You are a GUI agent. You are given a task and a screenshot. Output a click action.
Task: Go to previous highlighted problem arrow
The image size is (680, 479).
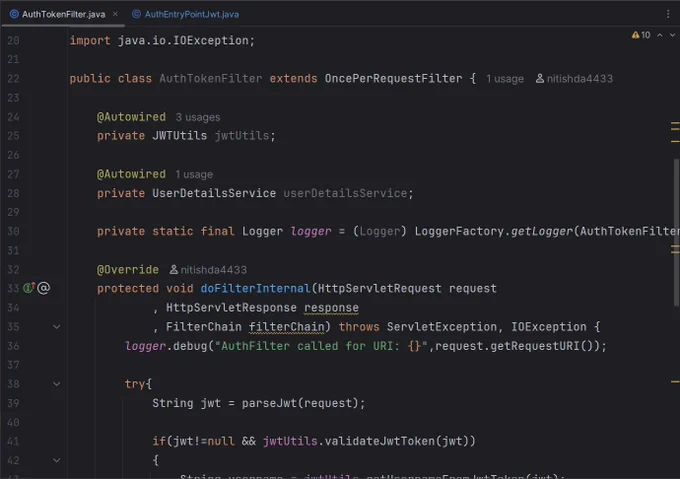coord(660,35)
